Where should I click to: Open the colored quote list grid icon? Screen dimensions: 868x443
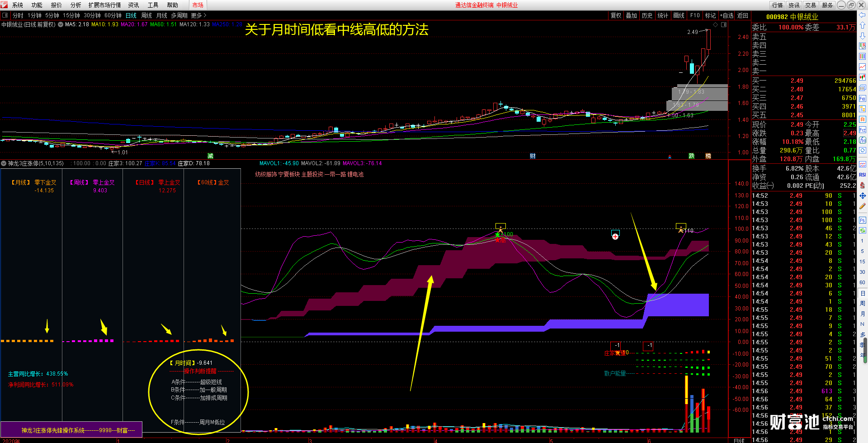(x=862, y=56)
